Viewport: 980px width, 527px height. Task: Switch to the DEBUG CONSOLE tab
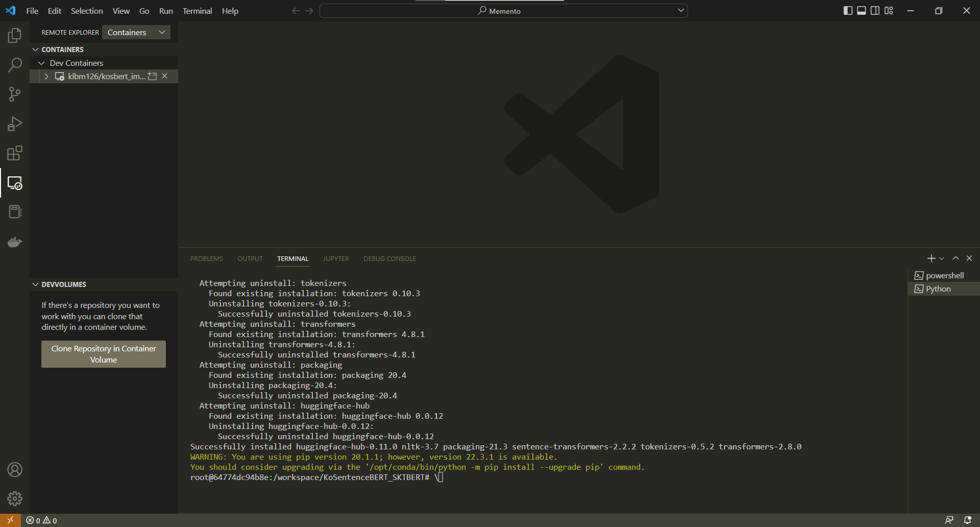click(389, 259)
